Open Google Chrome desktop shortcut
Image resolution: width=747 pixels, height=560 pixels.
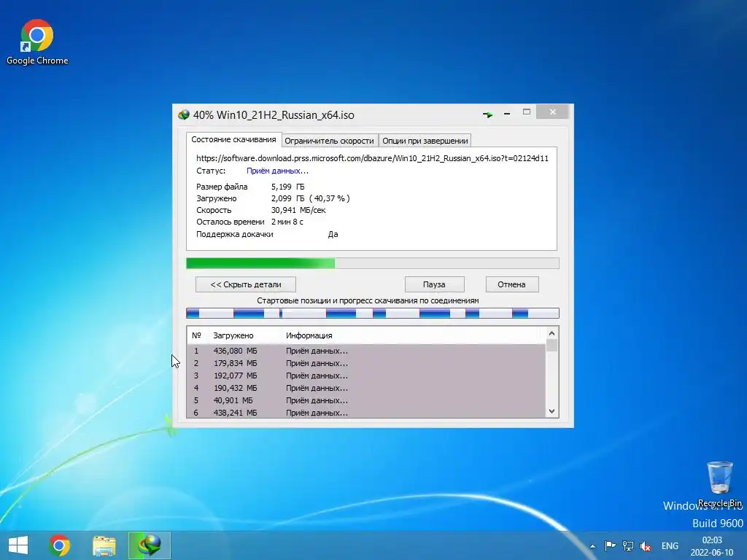37,42
